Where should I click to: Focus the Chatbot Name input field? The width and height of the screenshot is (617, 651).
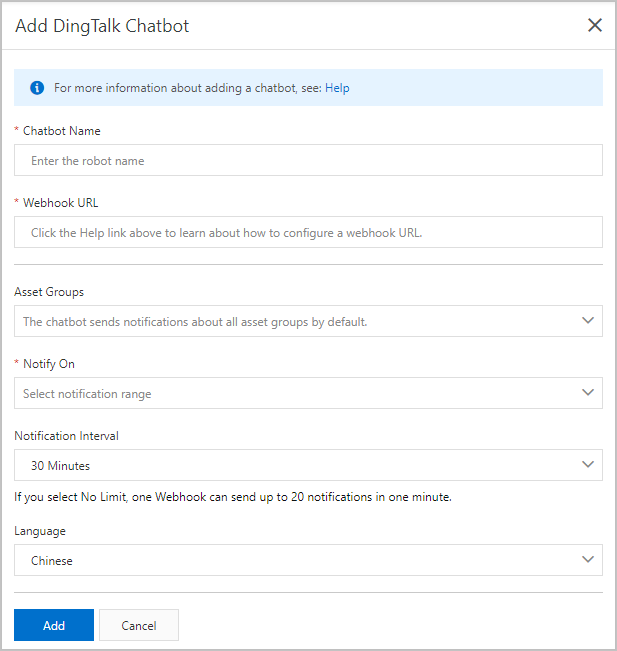click(308, 160)
